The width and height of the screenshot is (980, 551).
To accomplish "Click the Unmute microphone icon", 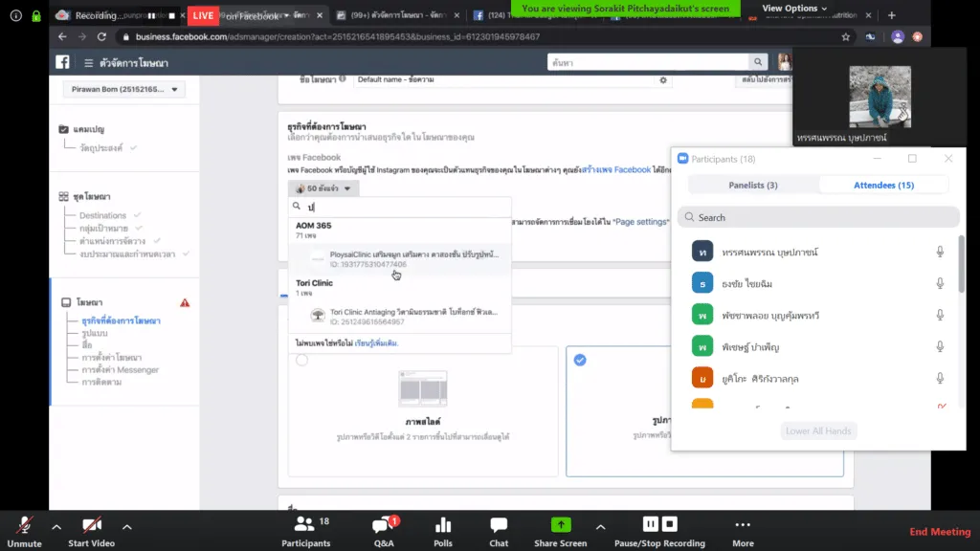I will click(24, 525).
